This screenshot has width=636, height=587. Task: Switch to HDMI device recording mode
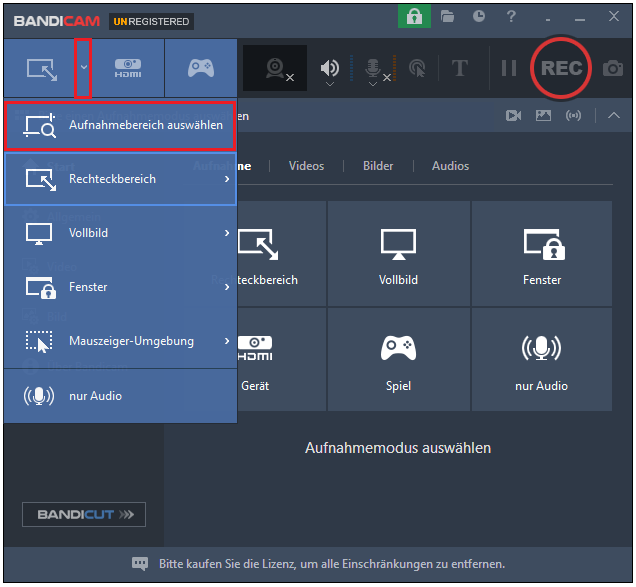128,68
